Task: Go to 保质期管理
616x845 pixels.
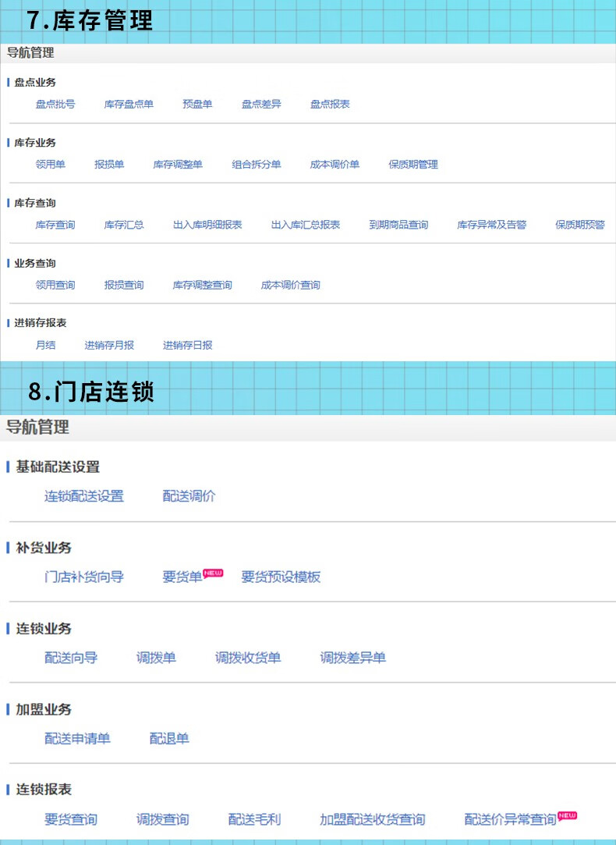Action: [413, 165]
